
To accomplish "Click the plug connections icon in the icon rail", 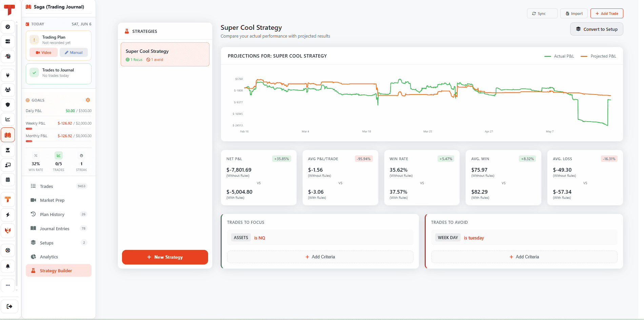I will click(x=8, y=75).
